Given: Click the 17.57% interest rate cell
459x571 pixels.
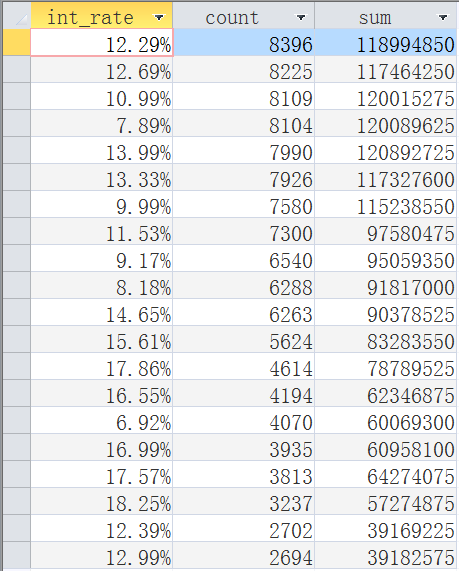Looking at the screenshot, I should [x=102, y=474].
